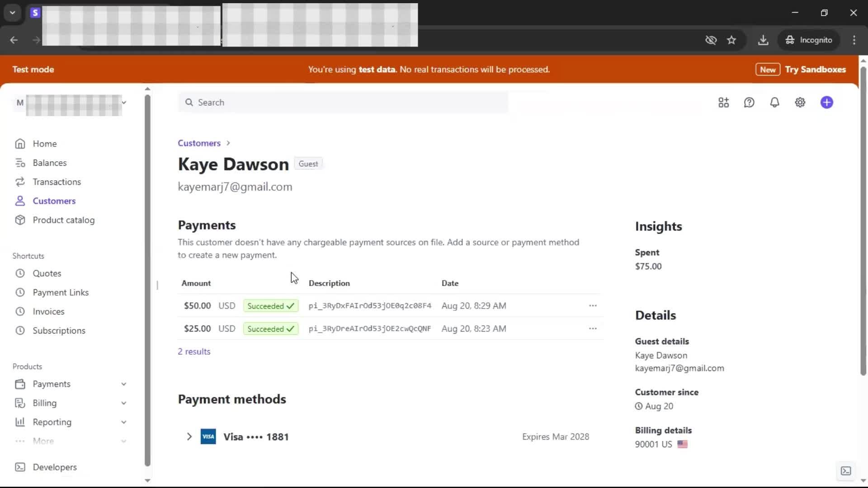This screenshot has width=868, height=488.
Task: Click the Customers breadcrumb link
Action: [199, 143]
